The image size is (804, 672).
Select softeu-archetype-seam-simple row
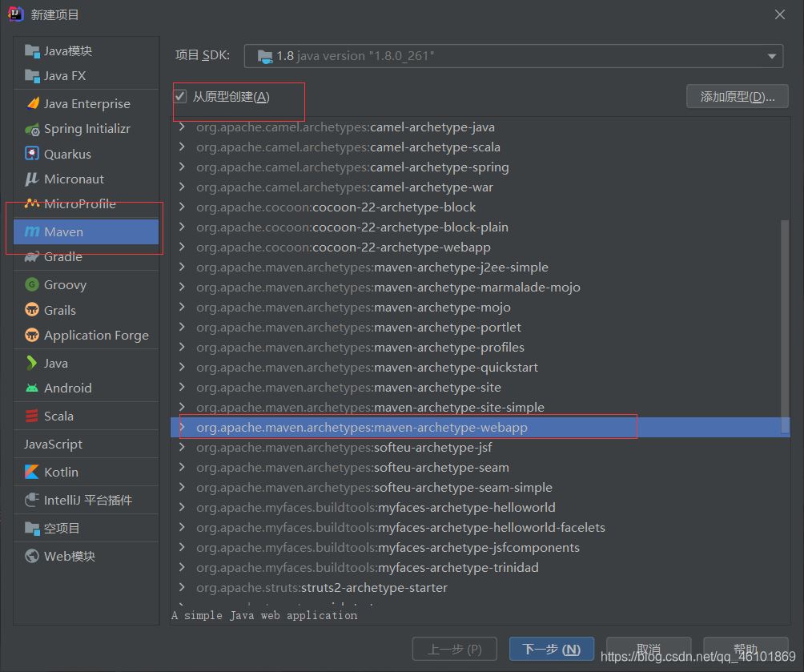(480, 487)
